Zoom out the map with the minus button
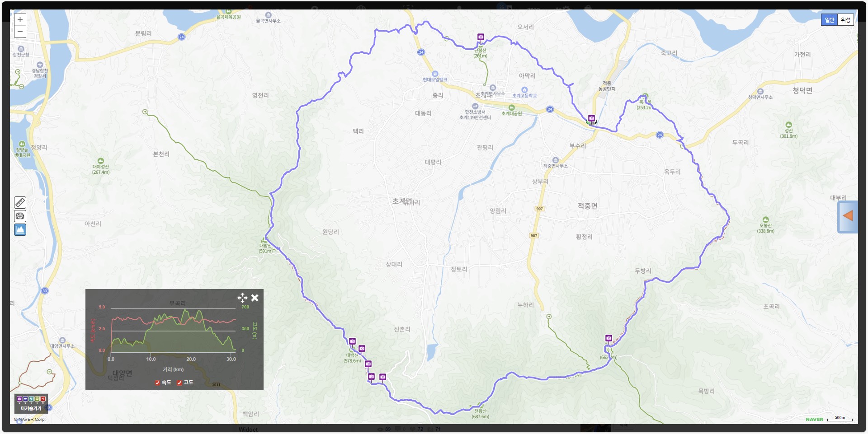This screenshot has width=868, height=434. (x=20, y=32)
